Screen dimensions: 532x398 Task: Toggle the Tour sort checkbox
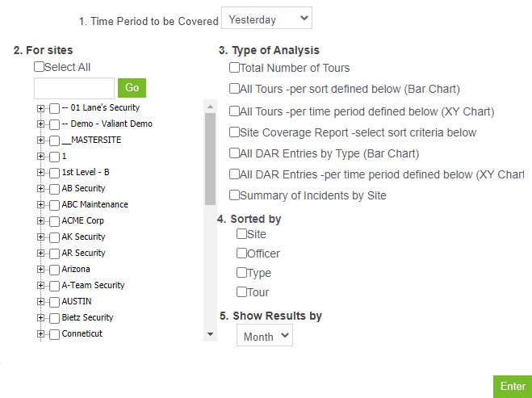(x=242, y=291)
